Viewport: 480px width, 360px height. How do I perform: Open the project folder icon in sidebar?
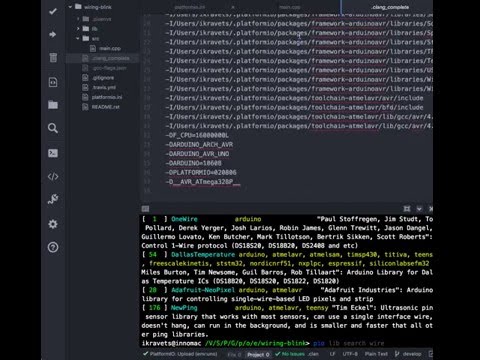coord(53,105)
